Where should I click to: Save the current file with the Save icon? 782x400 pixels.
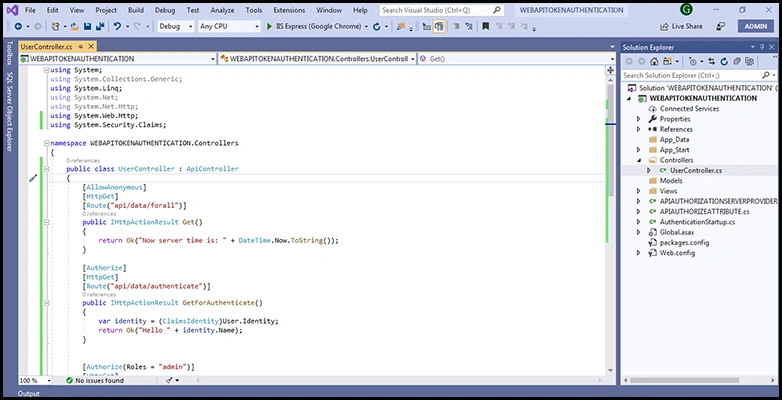click(88, 26)
